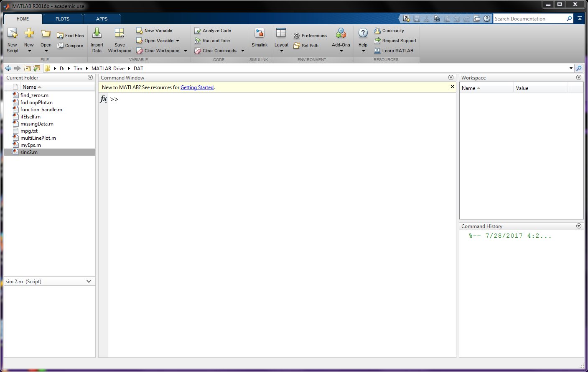The image size is (588, 372).
Task: Click Learn MATLAB
Action: tap(394, 51)
